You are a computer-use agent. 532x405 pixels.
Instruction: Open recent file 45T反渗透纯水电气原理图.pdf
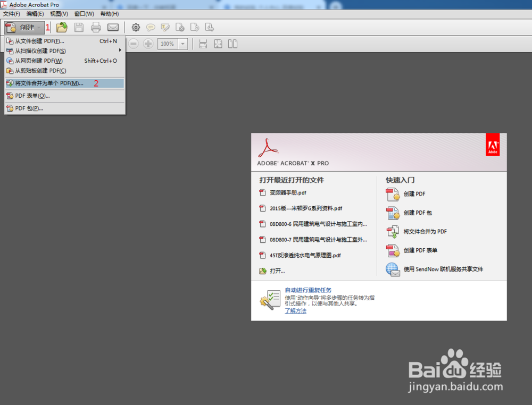pyautogui.click(x=305, y=255)
